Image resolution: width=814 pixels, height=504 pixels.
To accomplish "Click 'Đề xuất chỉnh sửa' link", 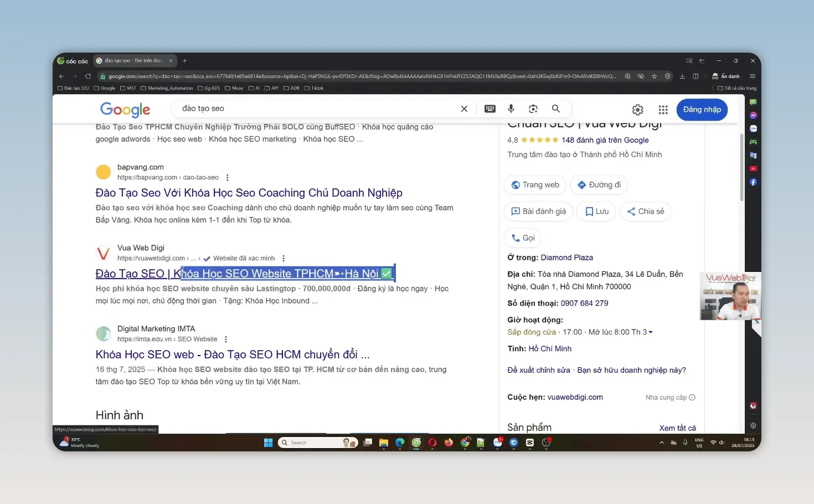I will (538, 370).
